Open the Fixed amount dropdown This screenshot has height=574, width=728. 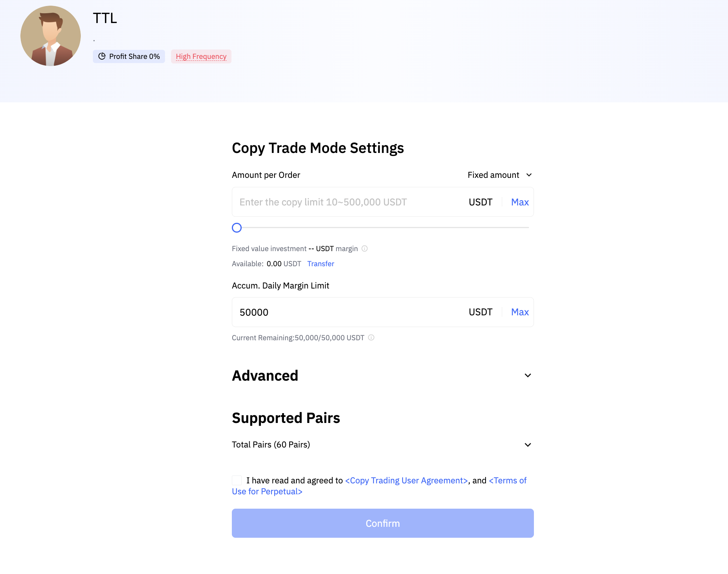point(499,175)
